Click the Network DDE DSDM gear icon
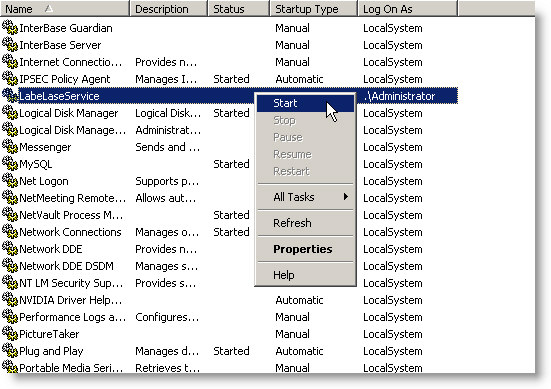The image size is (551, 389). point(10,266)
